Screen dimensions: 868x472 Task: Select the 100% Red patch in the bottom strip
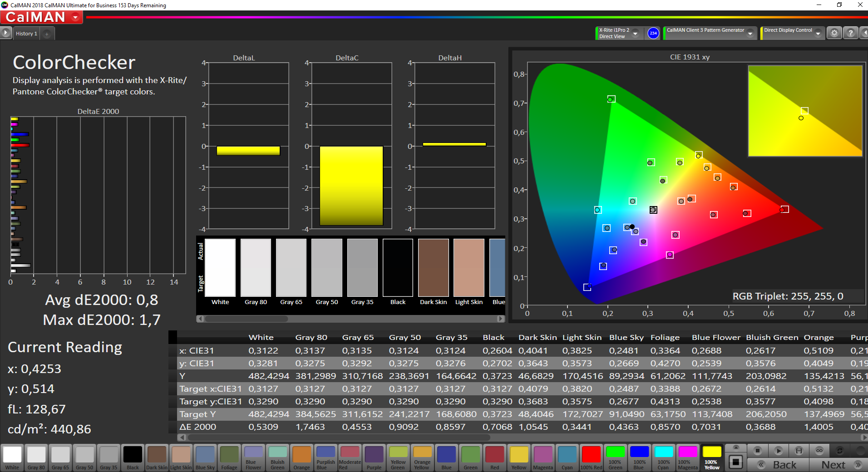tap(591, 457)
